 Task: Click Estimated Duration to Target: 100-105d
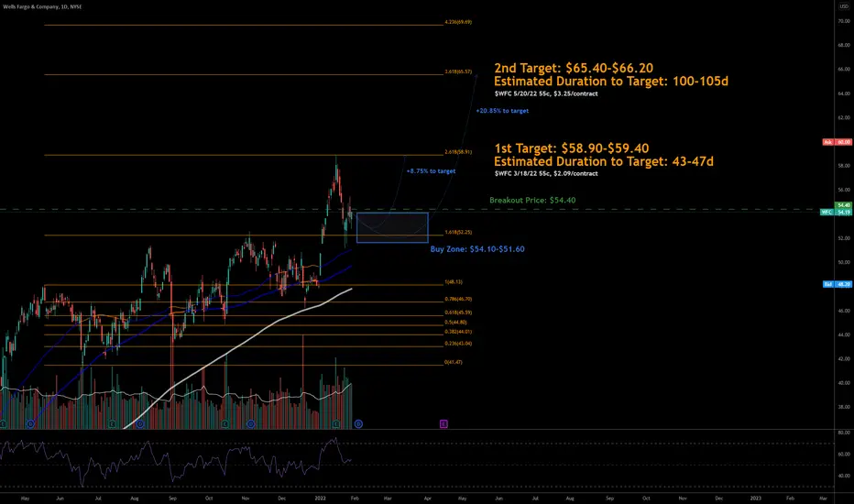coord(611,82)
